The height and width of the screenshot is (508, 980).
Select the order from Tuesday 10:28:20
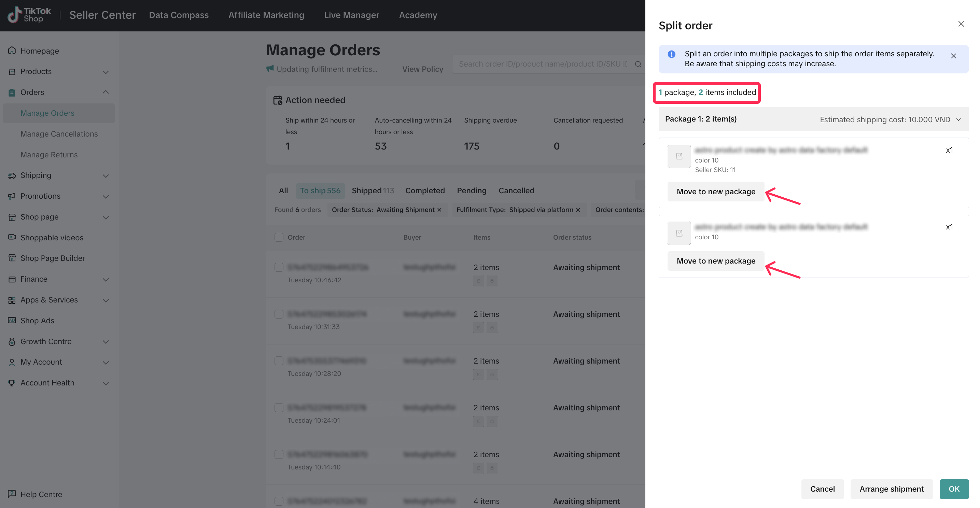279,361
